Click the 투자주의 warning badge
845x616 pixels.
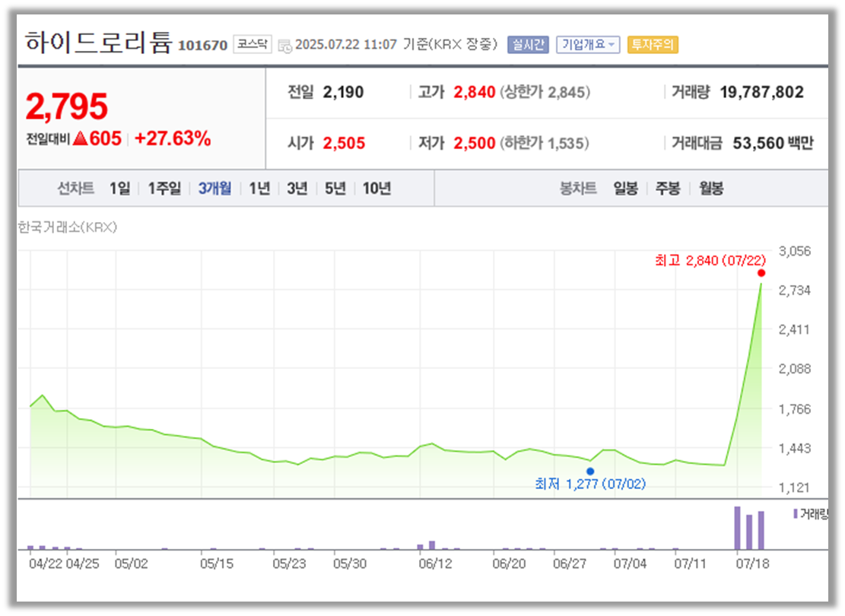click(652, 44)
